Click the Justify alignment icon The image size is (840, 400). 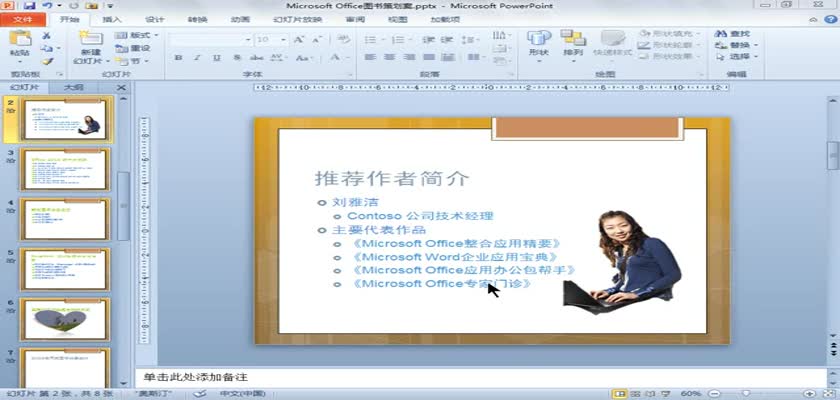(429, 57)
